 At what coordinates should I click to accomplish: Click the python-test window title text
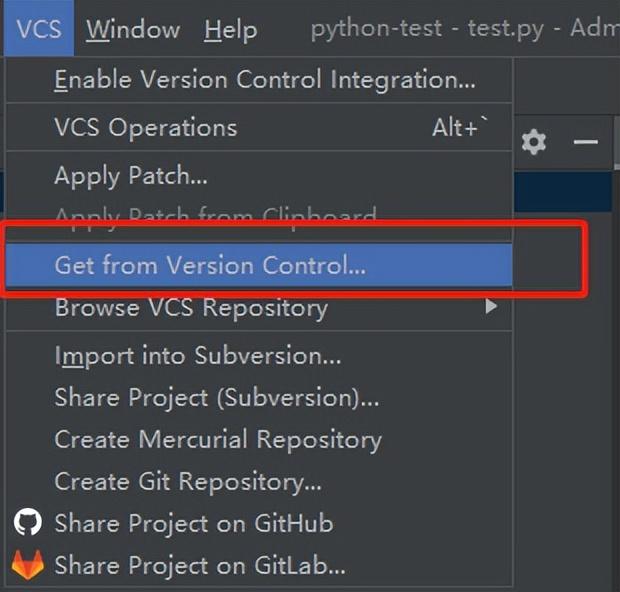point(376,28)
